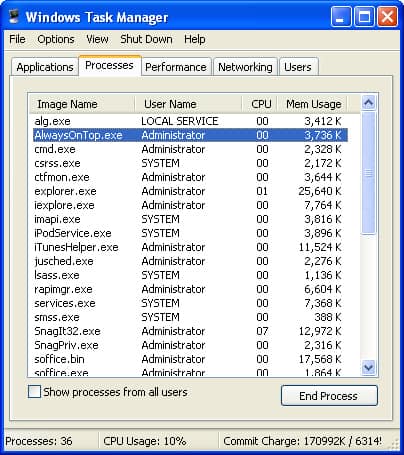
Task: Click the scrollbar down arrow
Action: coord(368,367)
